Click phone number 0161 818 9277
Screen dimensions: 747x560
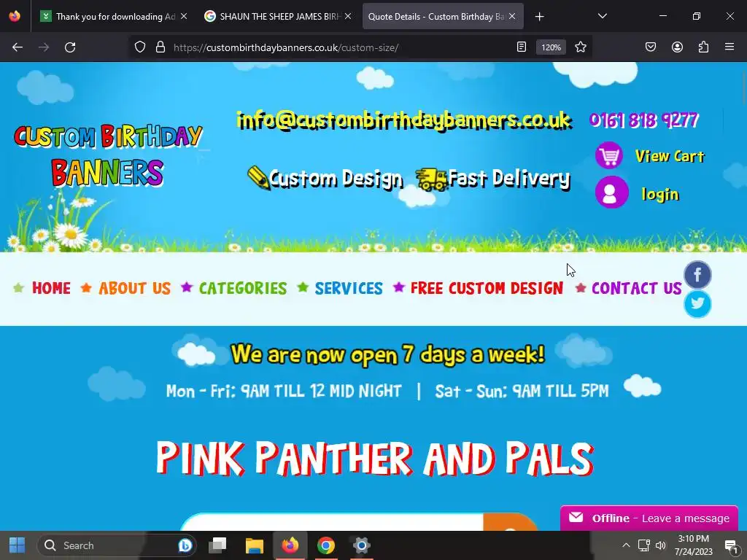pyautogui.click(x=643, y=120)
